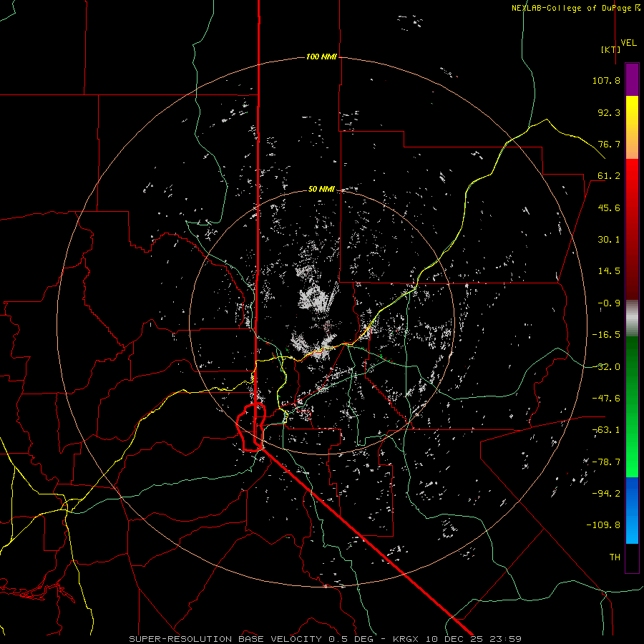
Task: Click the 50 NMI range ring label
Action: coord(321,189)
